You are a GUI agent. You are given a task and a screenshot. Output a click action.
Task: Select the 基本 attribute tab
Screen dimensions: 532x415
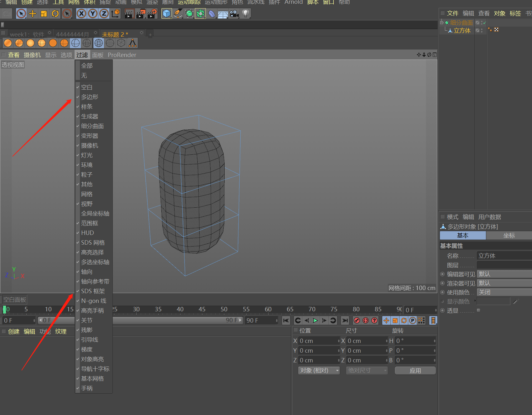coord(463,236)
